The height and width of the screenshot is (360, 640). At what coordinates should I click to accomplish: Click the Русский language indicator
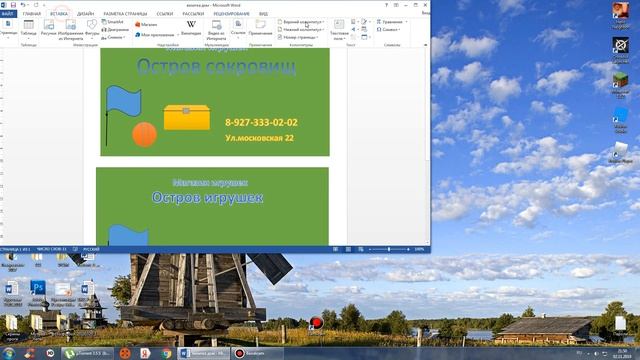click(91, 249)
